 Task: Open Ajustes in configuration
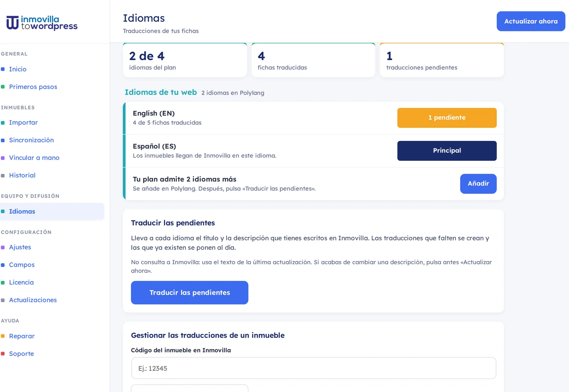click(20, 247)
